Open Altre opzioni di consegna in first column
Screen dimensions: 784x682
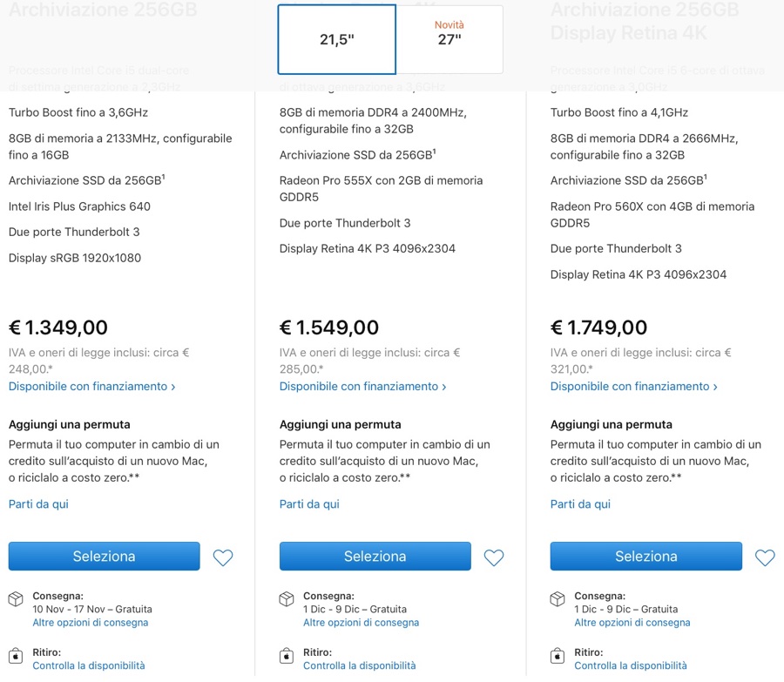pos(91,623)
